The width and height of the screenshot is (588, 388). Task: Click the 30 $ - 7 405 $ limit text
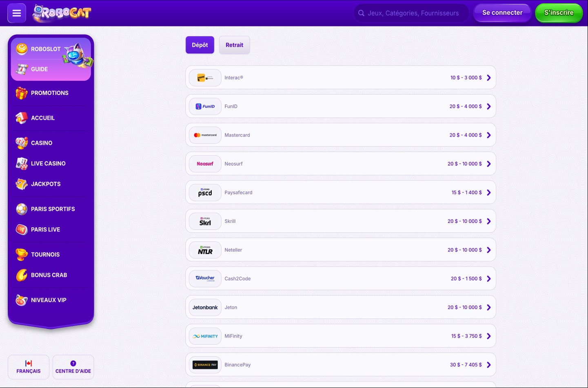point(466,365)
